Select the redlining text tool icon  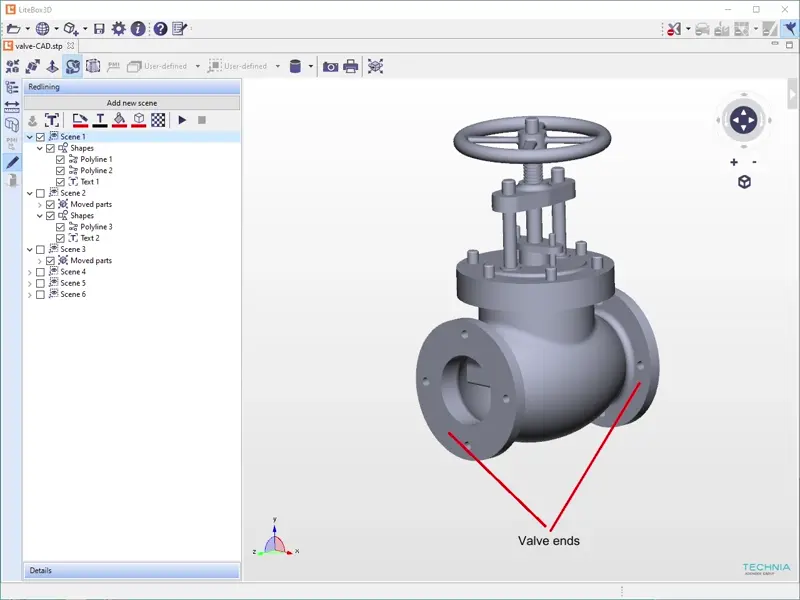point(51,120)
